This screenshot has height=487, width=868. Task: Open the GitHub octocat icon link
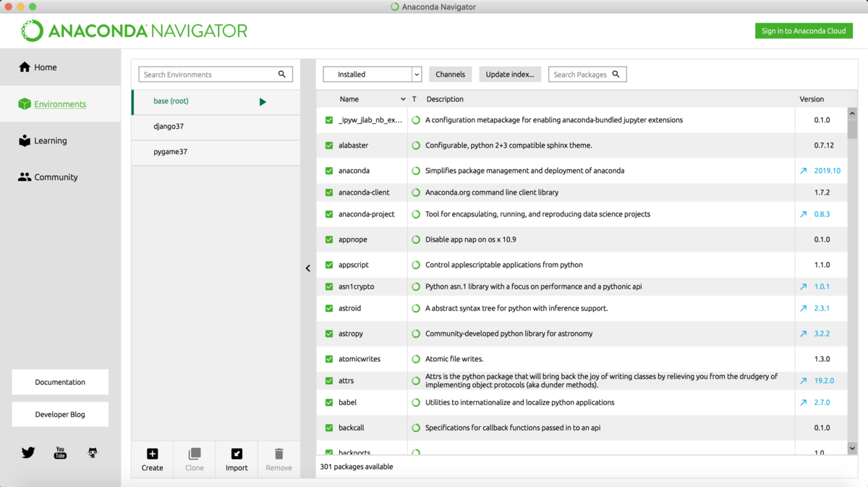click(93, 453)
